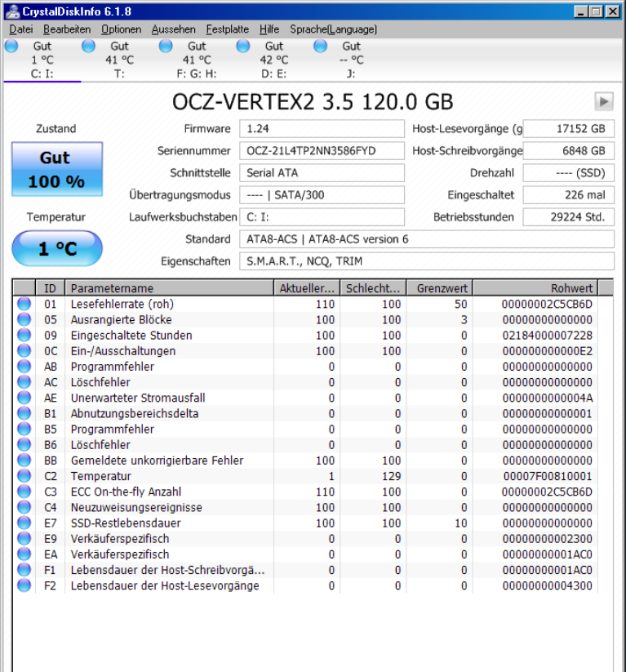Sort by the Rohwert column header
Image resolution: width=626 pixels, height=672 pixels.
click(535, 288)
